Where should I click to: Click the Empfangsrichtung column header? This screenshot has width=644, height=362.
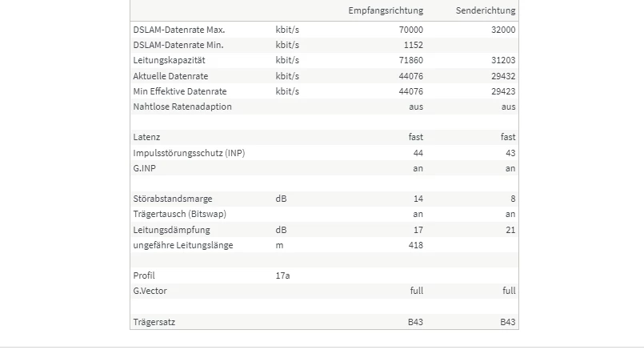click(386, 10)
